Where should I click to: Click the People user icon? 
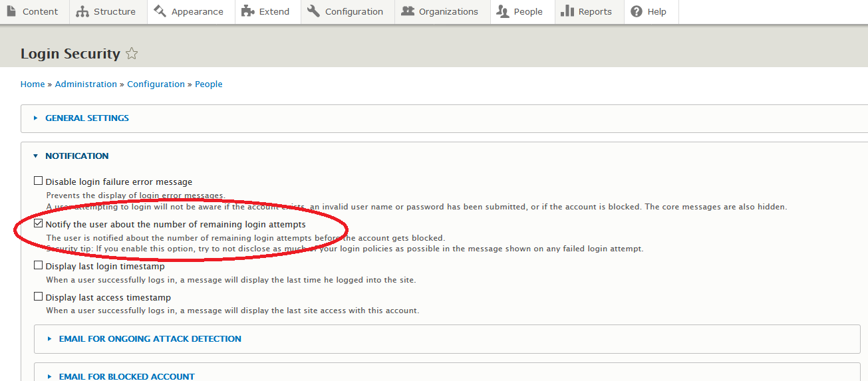[503, 11]
